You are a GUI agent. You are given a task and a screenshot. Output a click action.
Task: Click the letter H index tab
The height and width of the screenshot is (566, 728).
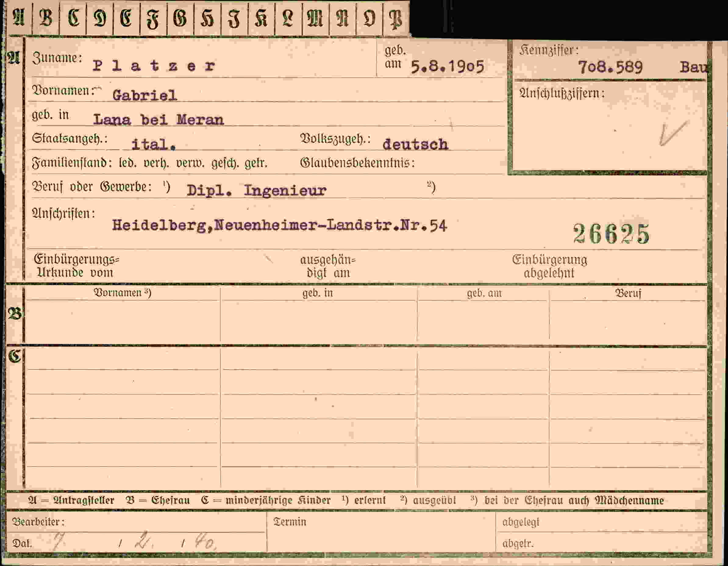click(207, 18)
